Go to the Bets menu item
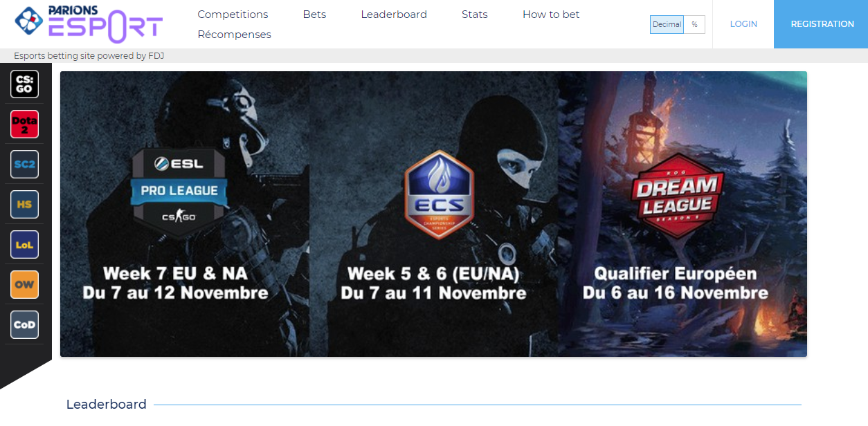 (314, 15)
